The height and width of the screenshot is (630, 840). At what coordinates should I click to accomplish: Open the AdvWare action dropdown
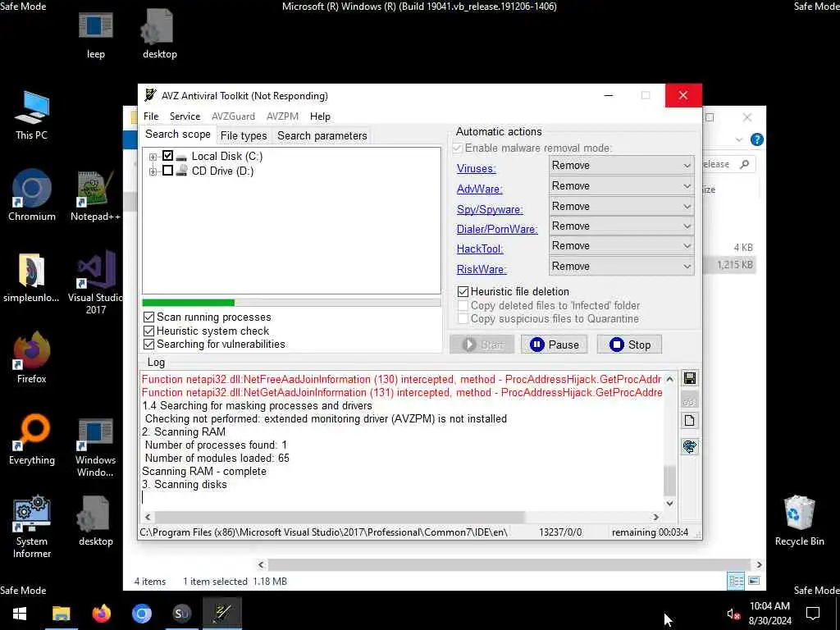pos(622,186)
